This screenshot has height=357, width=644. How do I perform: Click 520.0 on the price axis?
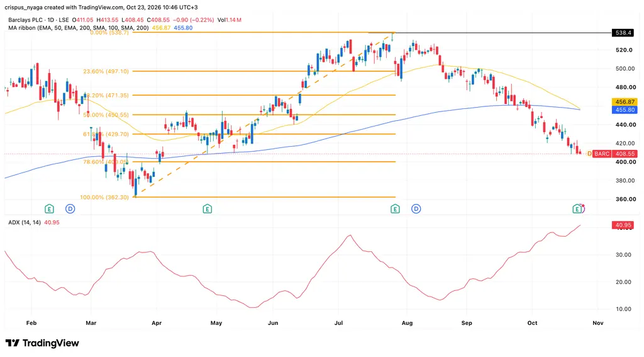coord(624,50)
